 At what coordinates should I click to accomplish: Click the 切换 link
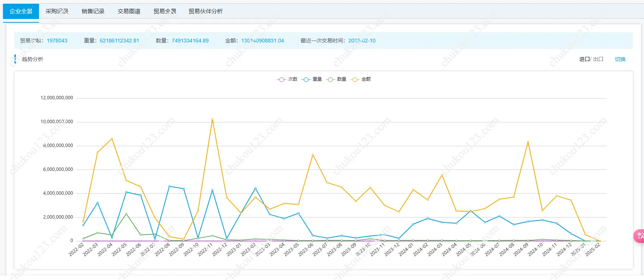[620, 59]
